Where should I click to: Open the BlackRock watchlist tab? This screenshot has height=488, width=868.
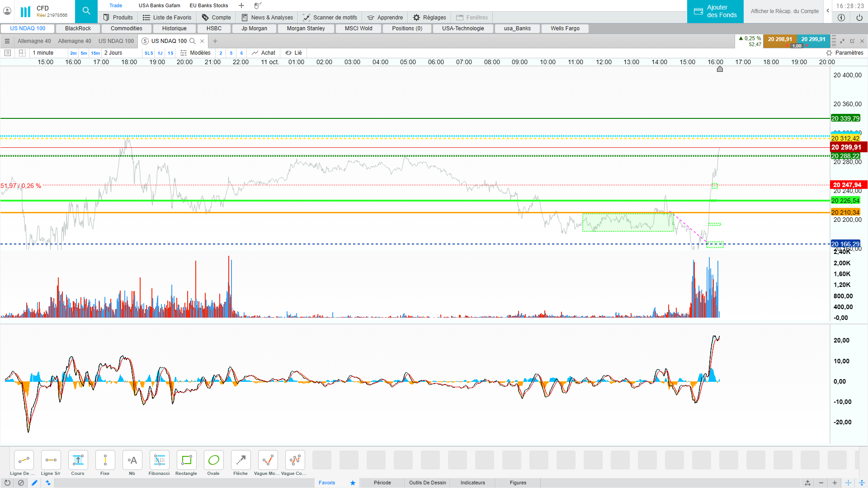point(78,28)
